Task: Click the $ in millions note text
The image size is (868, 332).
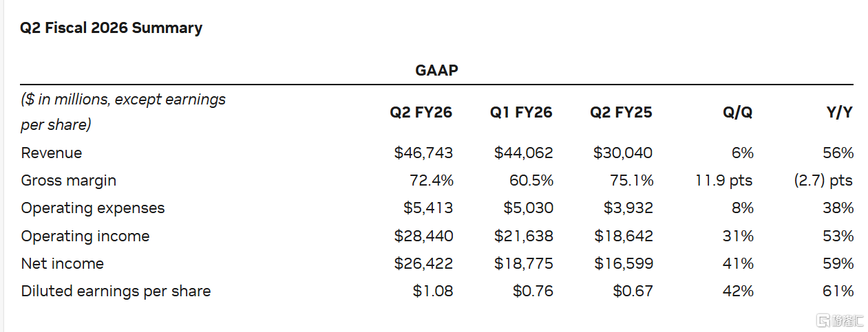Action: point(123,112)
